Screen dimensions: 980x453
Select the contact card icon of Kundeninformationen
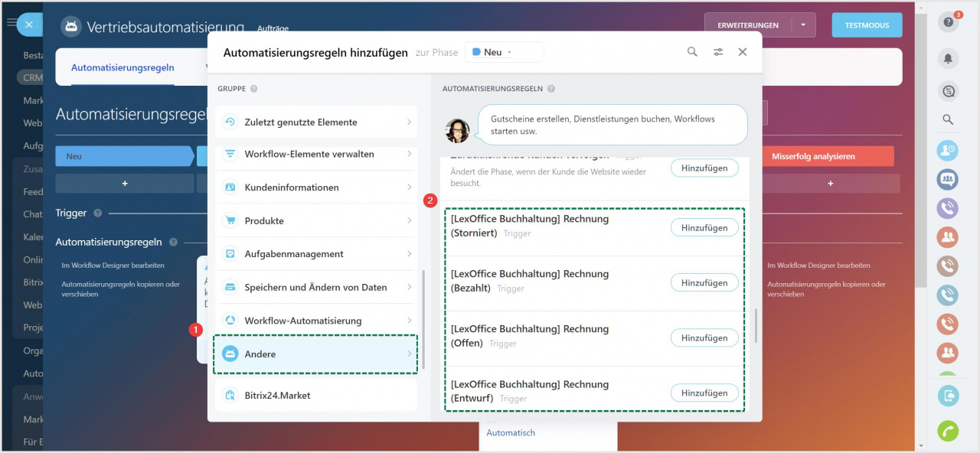point(230,187)
